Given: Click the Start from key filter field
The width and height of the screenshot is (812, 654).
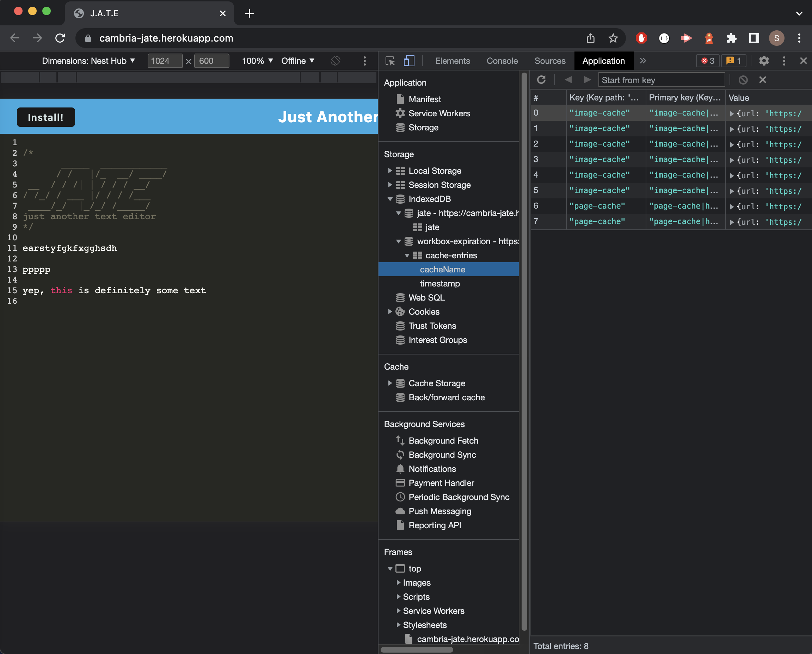Looking at the screenshot, I should point(662,80).
